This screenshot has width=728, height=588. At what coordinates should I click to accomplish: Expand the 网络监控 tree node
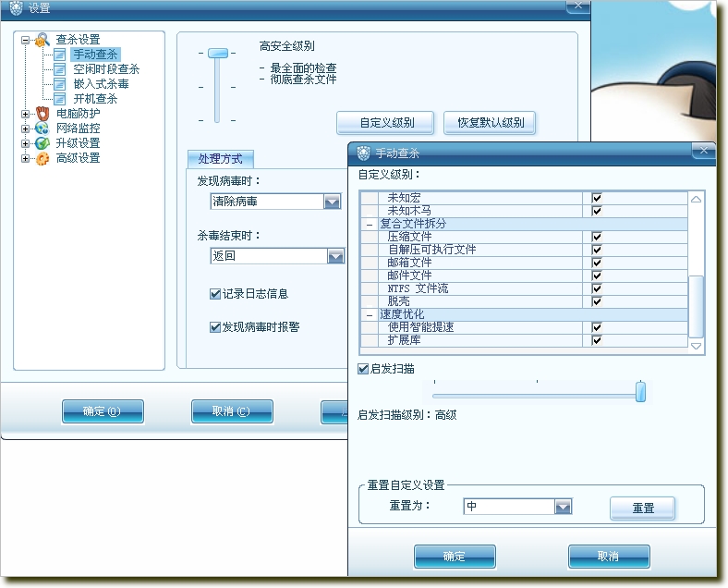[x=26, y=129]
